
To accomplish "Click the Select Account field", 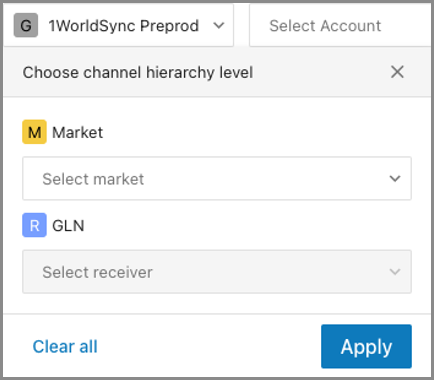I will [341, 25].
